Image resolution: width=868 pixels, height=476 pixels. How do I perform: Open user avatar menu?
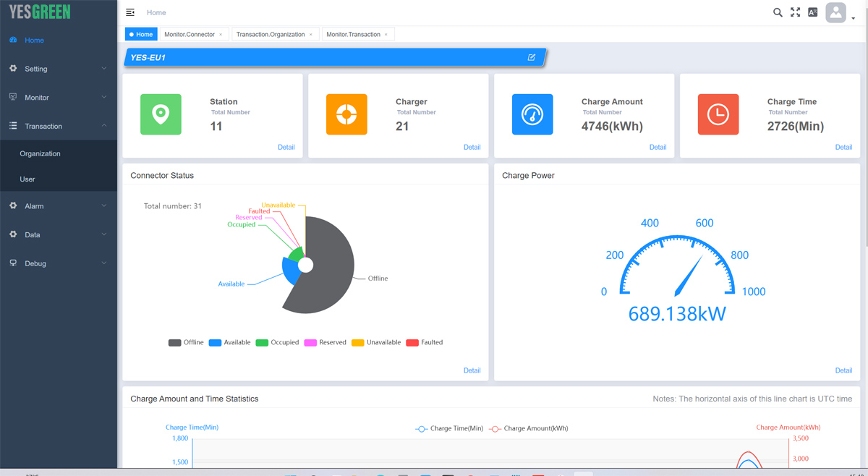pyautogui.click(x=836, y=12)
